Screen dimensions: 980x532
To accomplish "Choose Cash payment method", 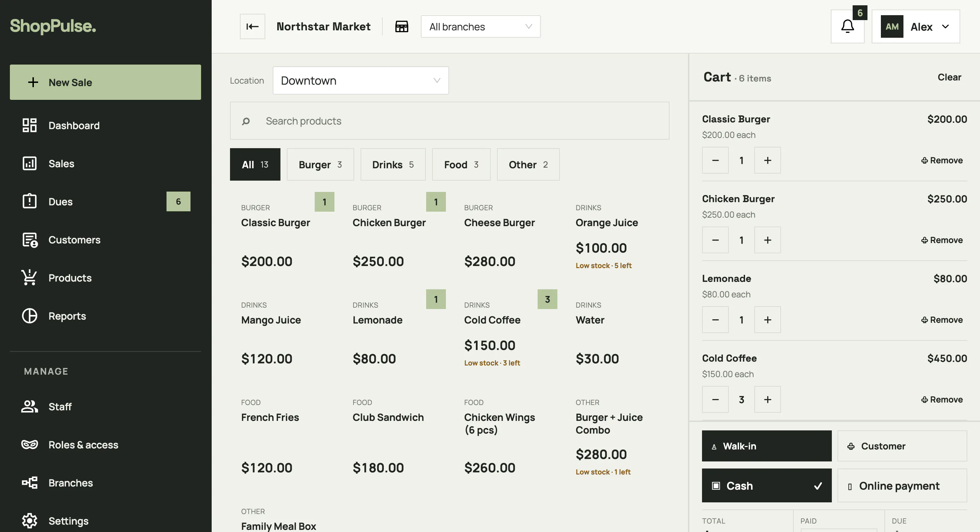I will point(766,485).
